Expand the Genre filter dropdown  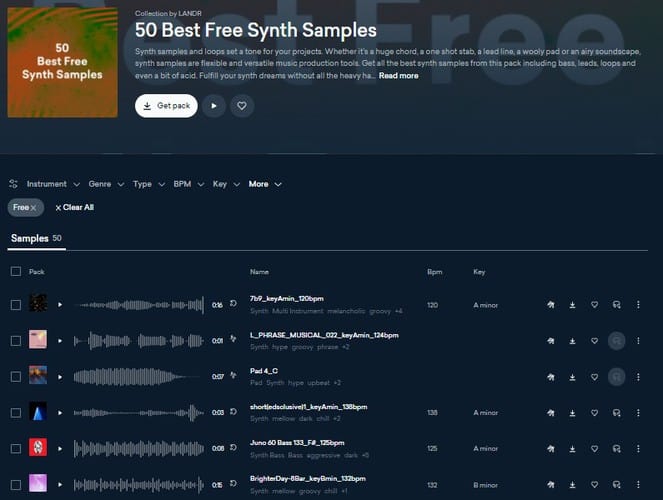pos(106,184)
